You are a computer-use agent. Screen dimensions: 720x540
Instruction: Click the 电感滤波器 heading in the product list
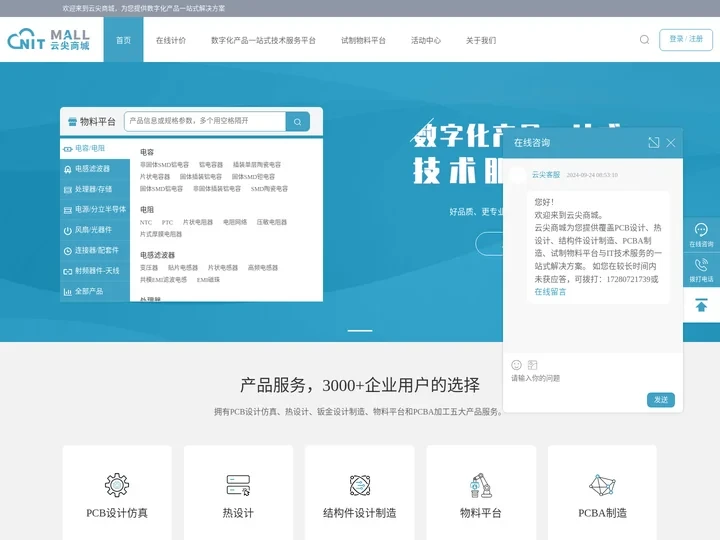click(157, 255)
